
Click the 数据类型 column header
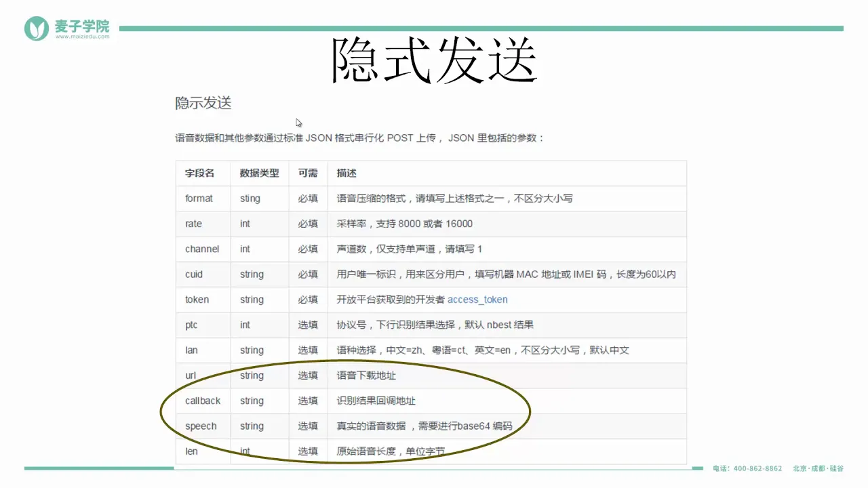(x=259, y=174)
